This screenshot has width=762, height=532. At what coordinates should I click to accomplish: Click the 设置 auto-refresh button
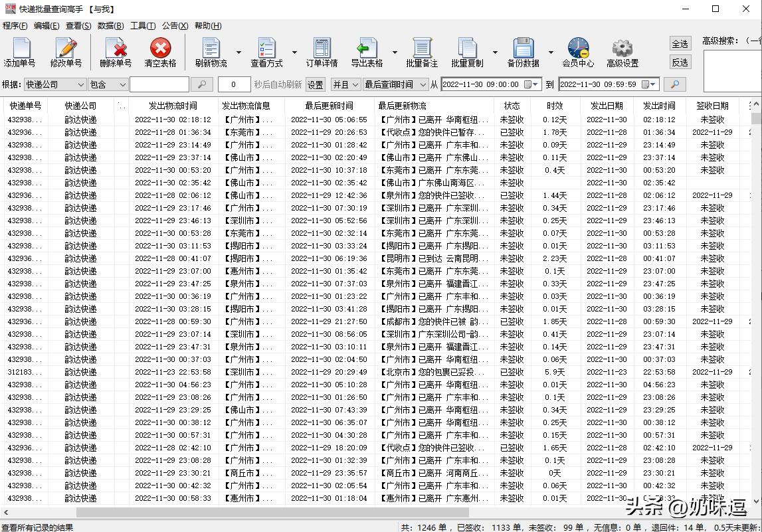(x=315, y=85)
